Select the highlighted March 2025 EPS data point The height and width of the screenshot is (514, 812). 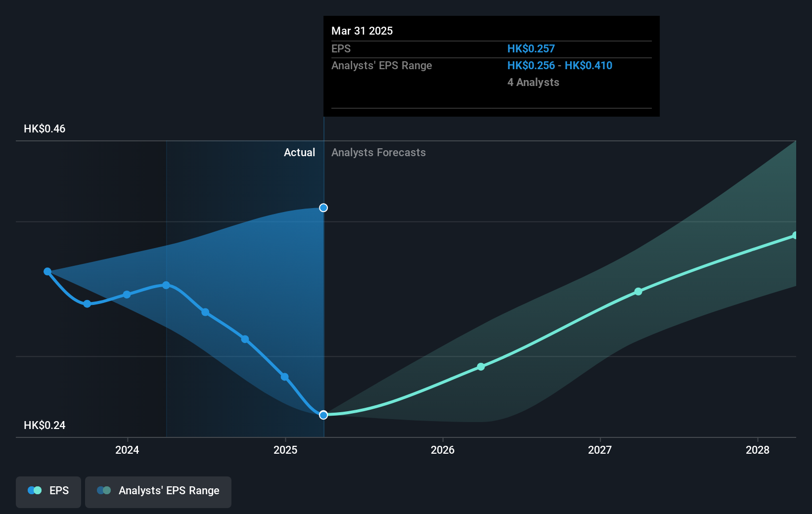323,415
